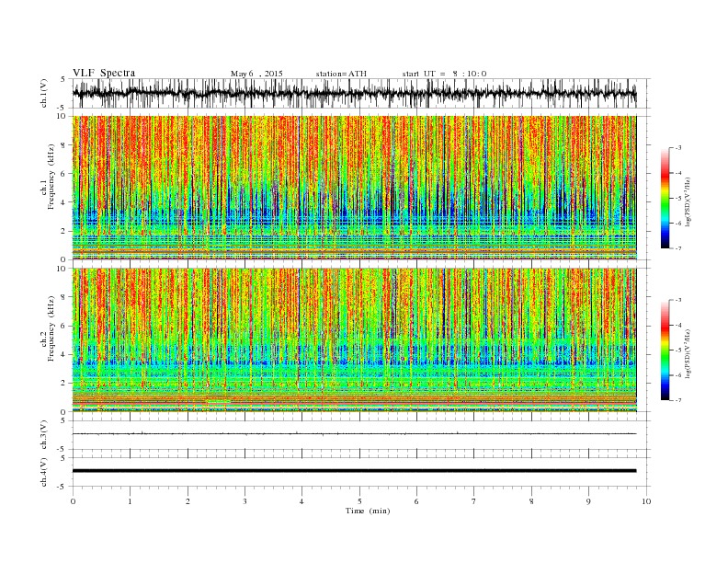Click the "8" tick on ch.1 frequency axis

click(x=64, y=145)
